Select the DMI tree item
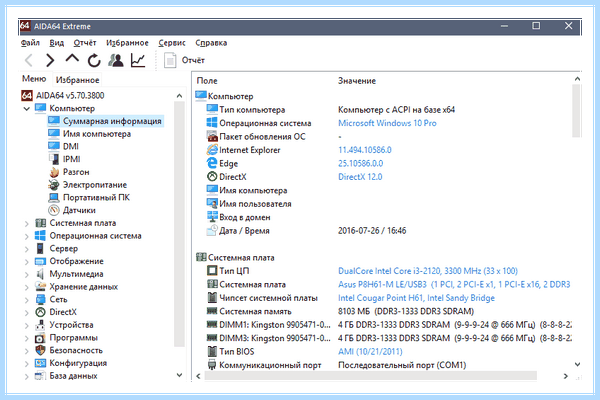The width and height of the screenshot is (600, 400). 64,146
